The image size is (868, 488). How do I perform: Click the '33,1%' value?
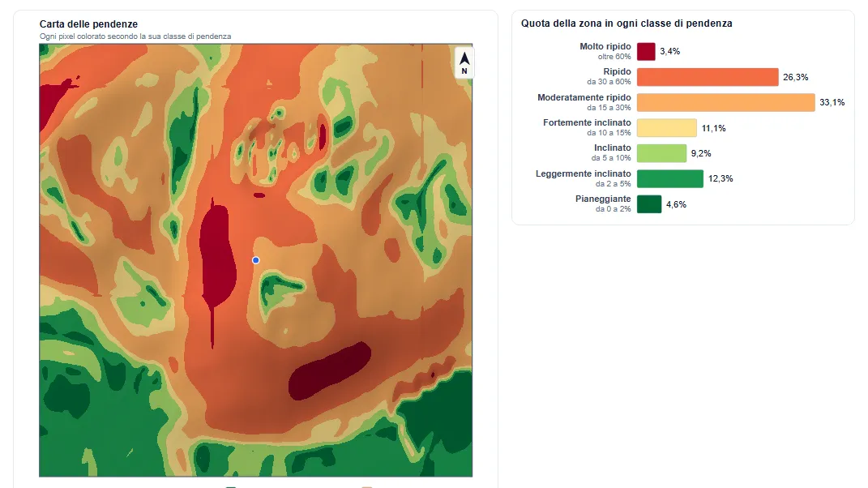coord(832,102)
